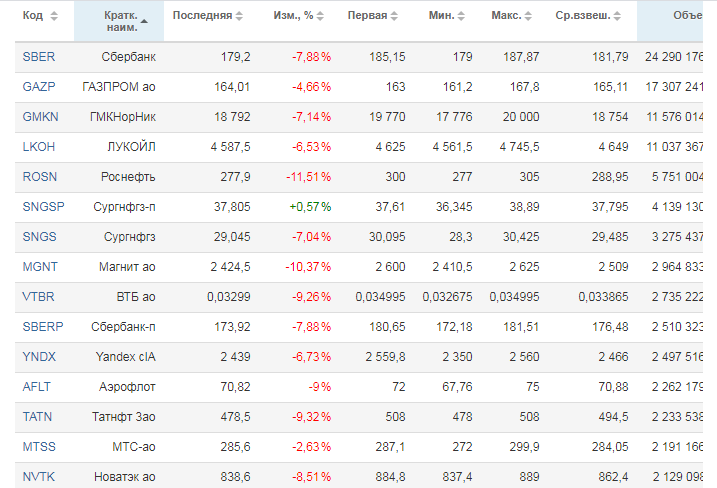Click min price 67,76 for AFLT

pyautogui.click(x=457, y=387)
